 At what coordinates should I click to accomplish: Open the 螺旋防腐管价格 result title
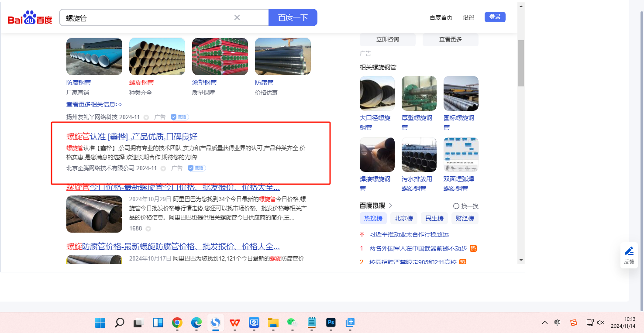pos(173,247)
